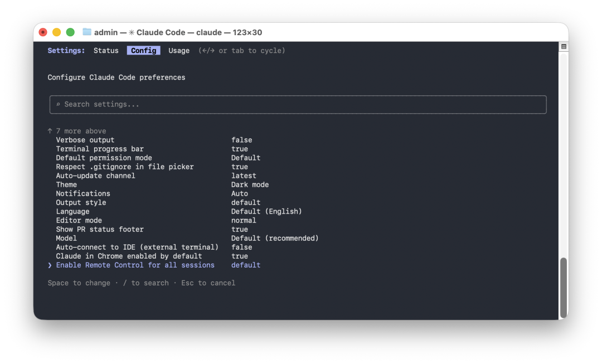The width and height of the screenshot is (602, 364).
Task: Open the Model Default (recommended) selector
Action: (x=275, y=238)
